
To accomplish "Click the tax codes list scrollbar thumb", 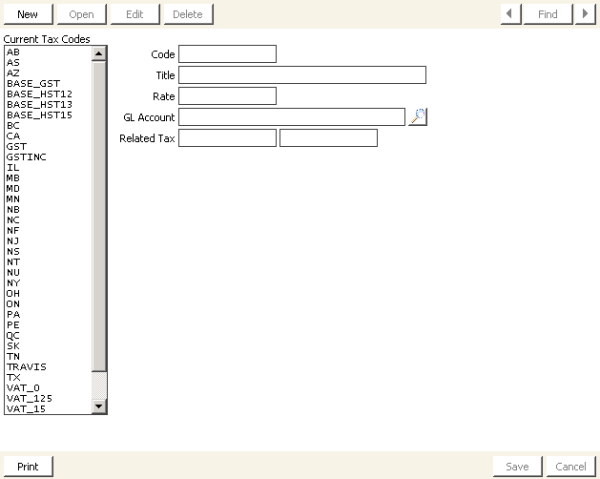I will coord(99,216).
